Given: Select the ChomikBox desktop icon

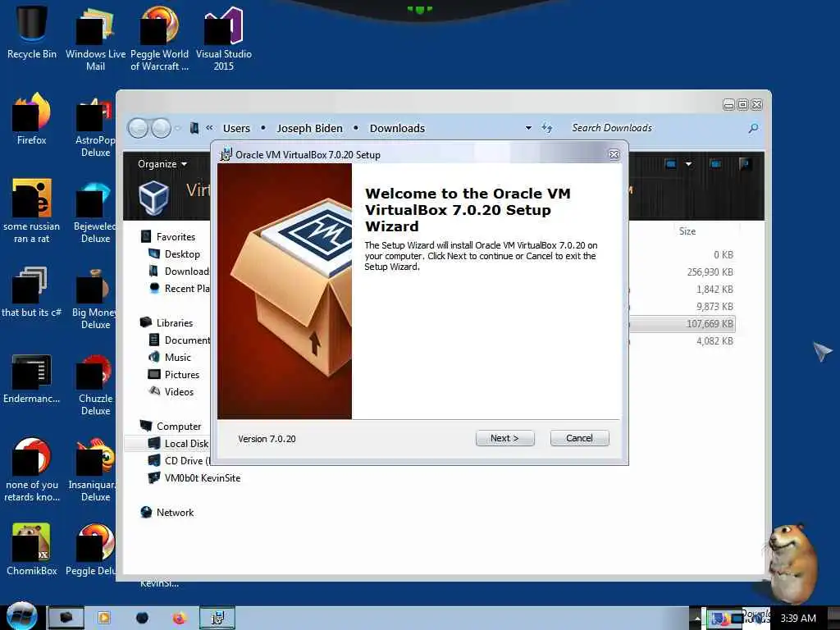Looking at the screenshot, I should (x=32, y=550).
